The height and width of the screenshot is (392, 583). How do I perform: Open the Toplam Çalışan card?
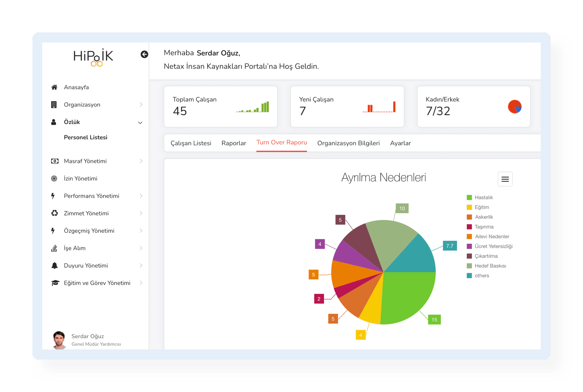221,107
